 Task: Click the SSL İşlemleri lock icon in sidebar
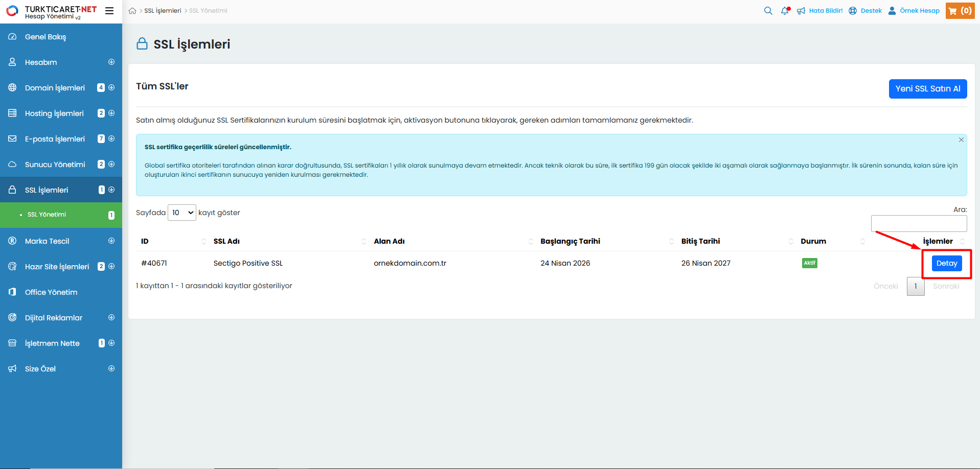pos(12,190)
